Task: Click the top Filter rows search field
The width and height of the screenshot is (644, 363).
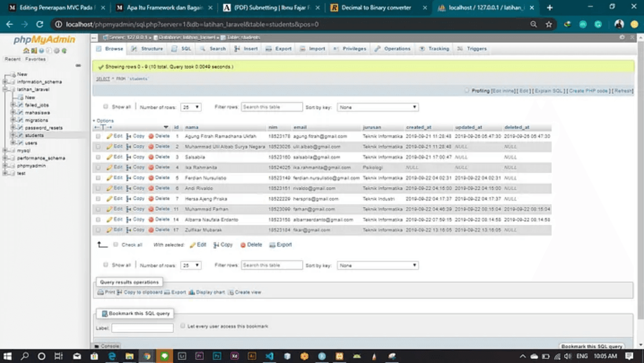Action: [x=271, y=107]
